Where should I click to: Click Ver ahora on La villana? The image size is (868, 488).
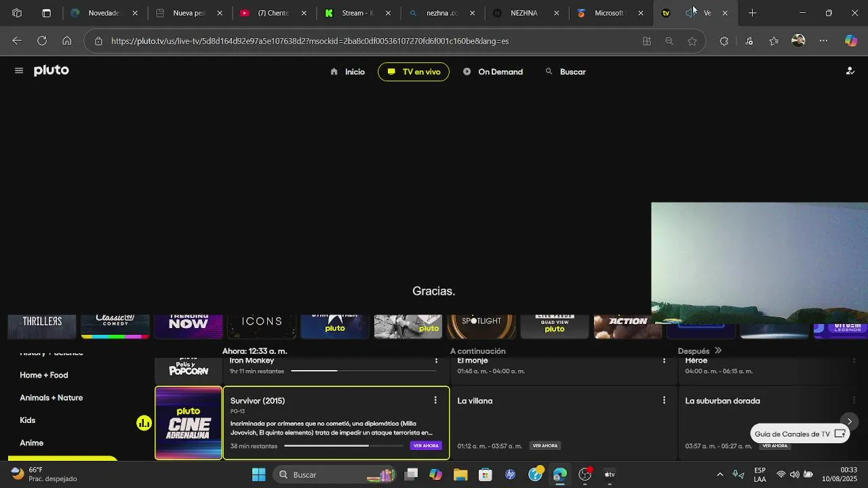[545, 446]
